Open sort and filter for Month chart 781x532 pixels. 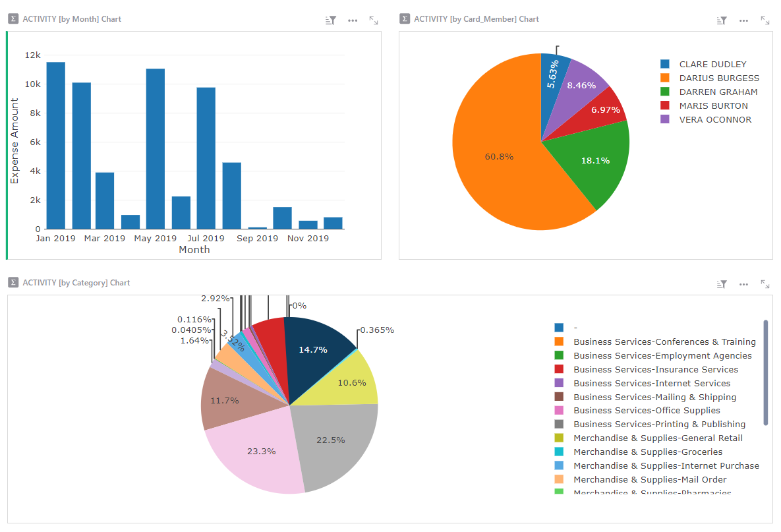(x=331, y=20)
